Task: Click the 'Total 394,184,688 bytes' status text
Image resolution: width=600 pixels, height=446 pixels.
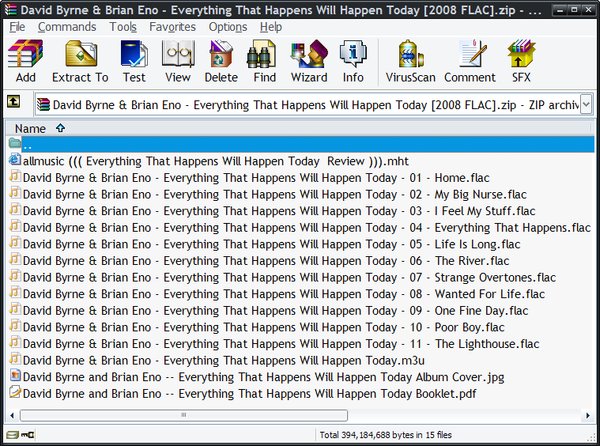Action: pyautogui.click(x=386, y=435)
